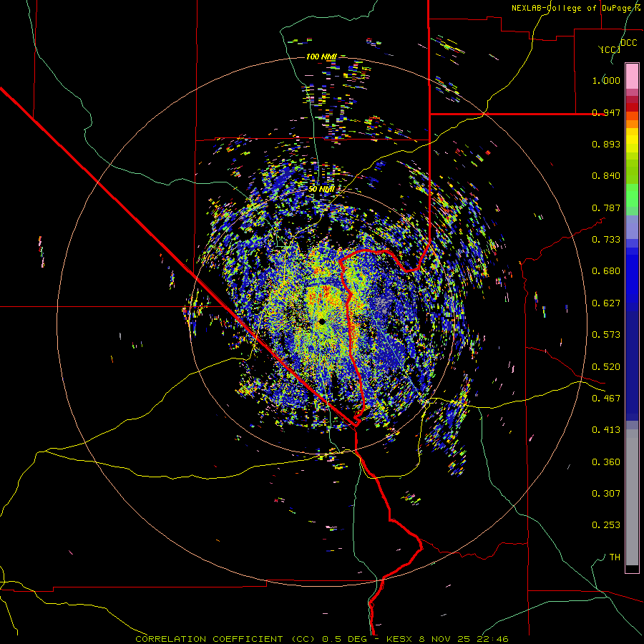Image resolution: width=644 pixels, height=644 pixels.
Task: Click the 0.680 legend value
Action: 606,271
